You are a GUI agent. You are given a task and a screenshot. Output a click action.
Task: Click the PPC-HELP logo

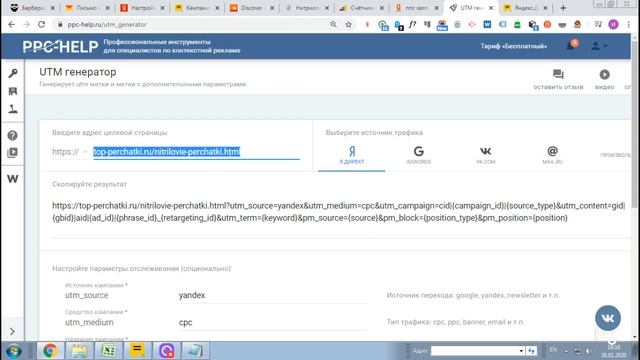[60, 47]
